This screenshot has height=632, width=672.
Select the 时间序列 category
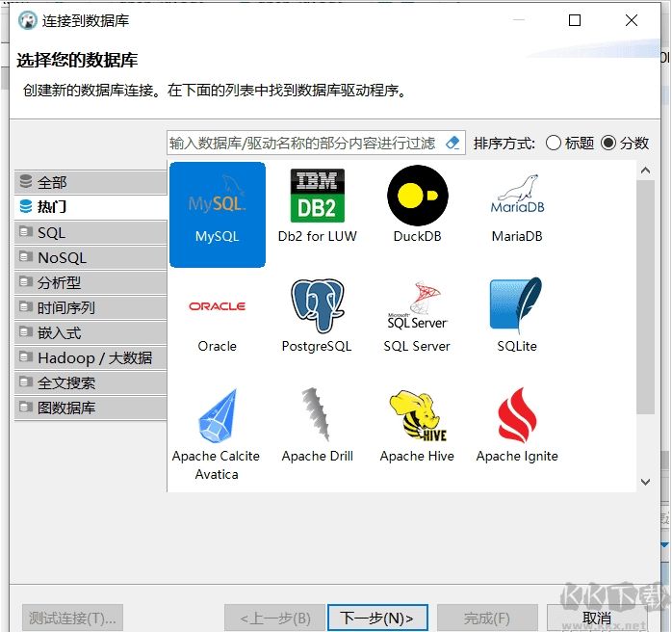(90, 307)
